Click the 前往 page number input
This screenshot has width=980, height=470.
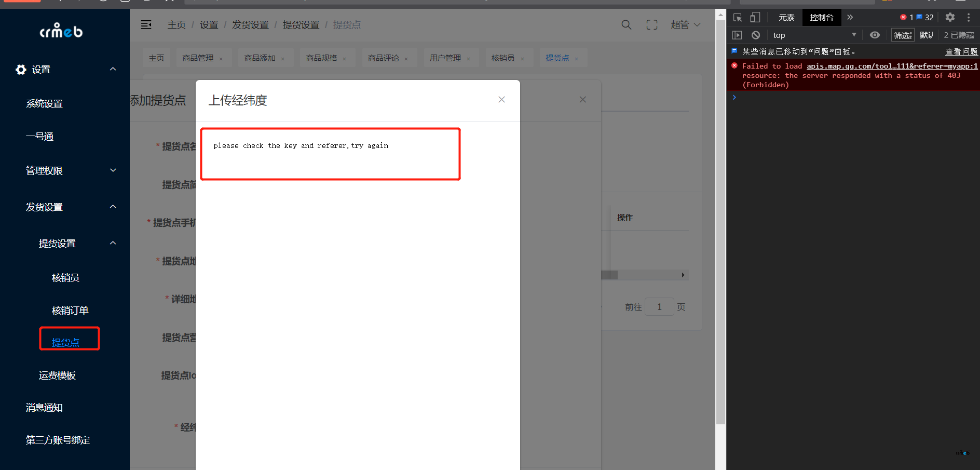[x=659, y=307]
